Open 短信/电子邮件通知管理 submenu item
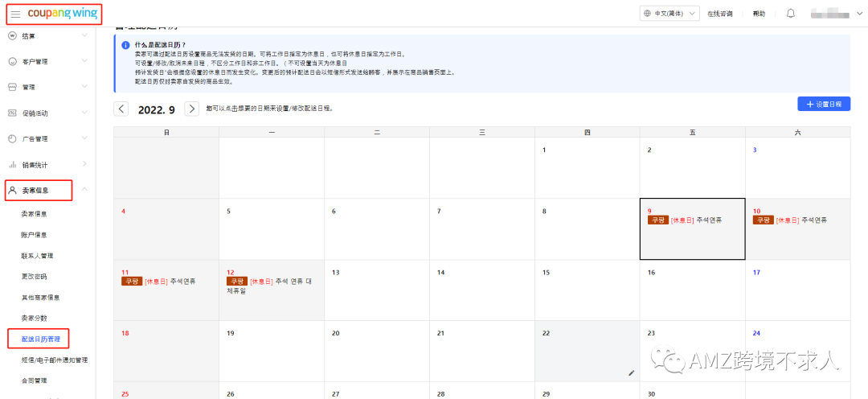The height and width of the screenshot is (399, 868). point(55,360)
